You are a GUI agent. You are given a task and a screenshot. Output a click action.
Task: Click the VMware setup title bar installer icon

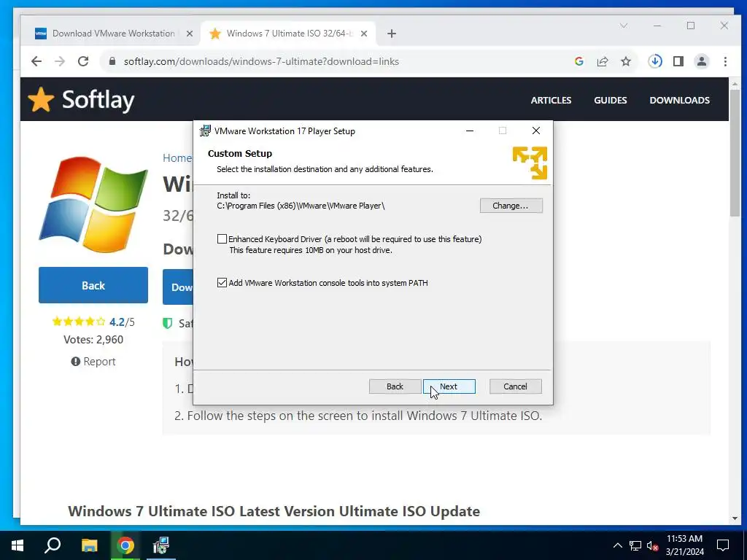(x=205, y=131)
